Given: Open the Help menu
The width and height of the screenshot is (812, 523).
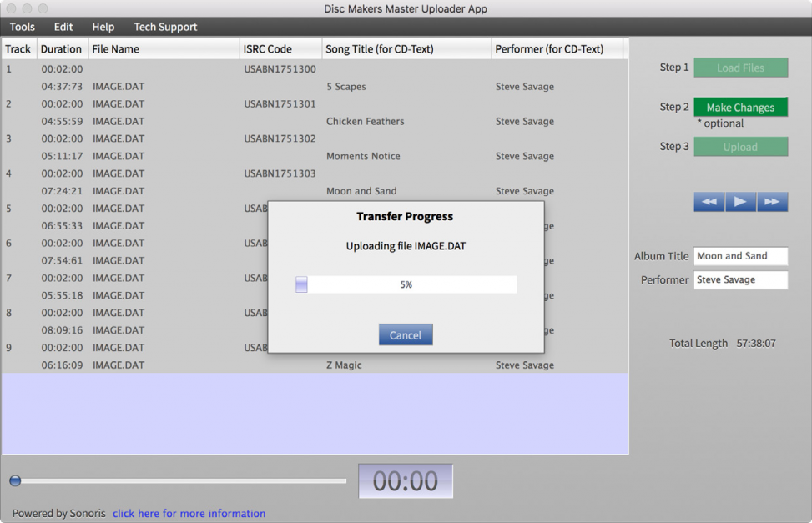Looking at the screenshot, I should tap(103, 27).
